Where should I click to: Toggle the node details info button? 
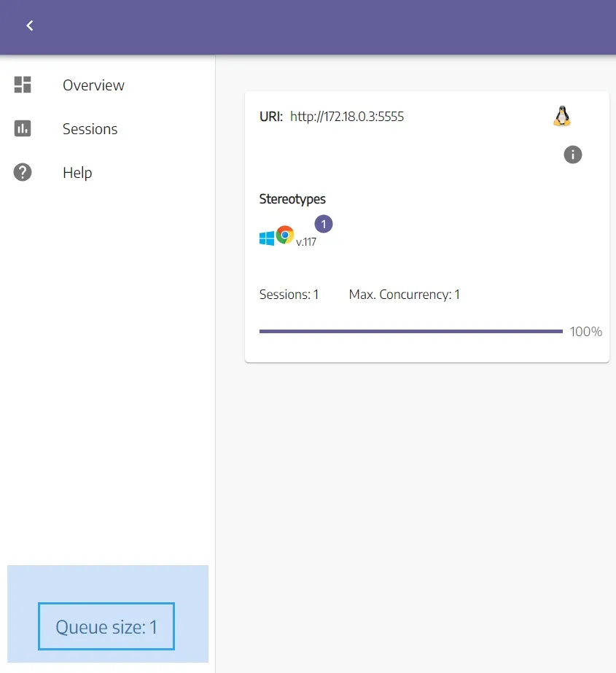pos(572,154)
